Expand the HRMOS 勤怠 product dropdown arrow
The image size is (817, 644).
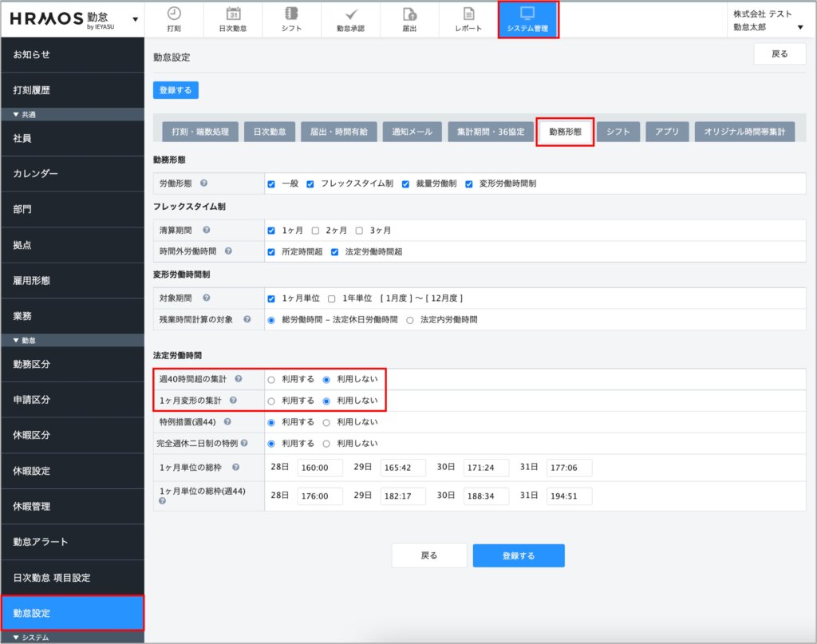tap(135, 19)
